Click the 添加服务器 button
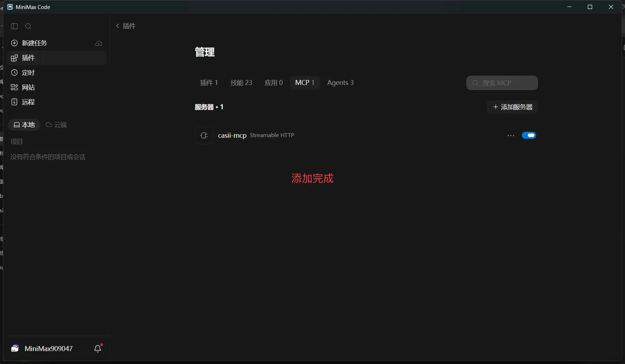Image resolution: width=625 pixels, height=364 pixels. tap(512, 107)
